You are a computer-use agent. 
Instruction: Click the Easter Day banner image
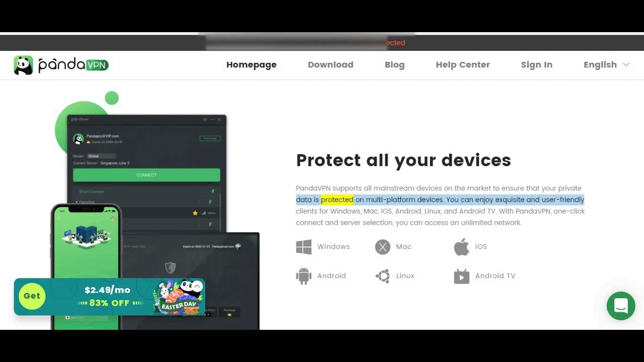pos(178,298)
